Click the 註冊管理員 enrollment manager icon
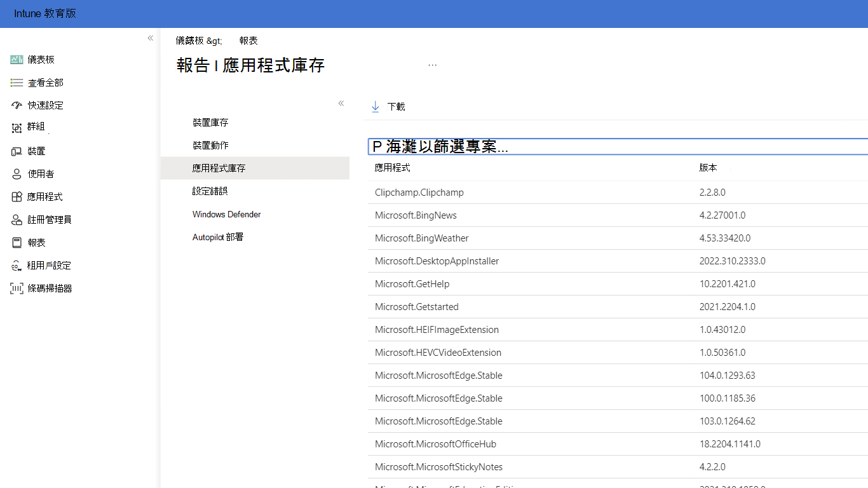868x488 pixels. pos(17,220)
